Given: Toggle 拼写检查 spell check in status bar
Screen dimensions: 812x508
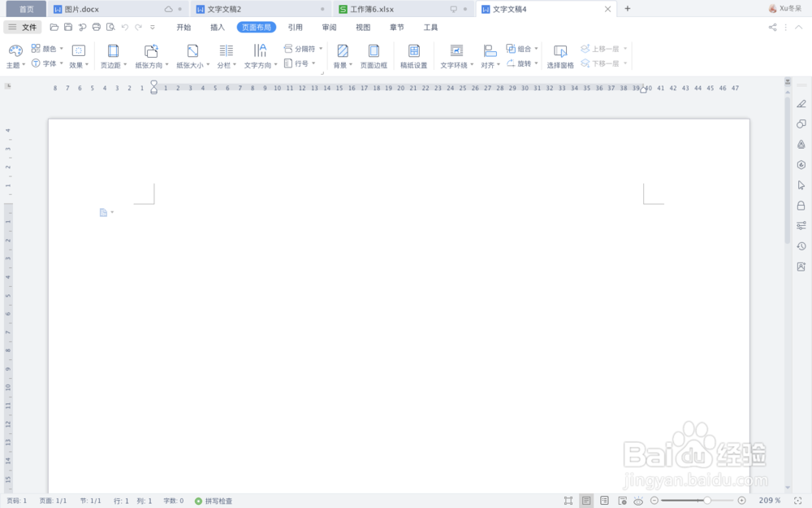Looking at the screenshot, I should [214, 501].
